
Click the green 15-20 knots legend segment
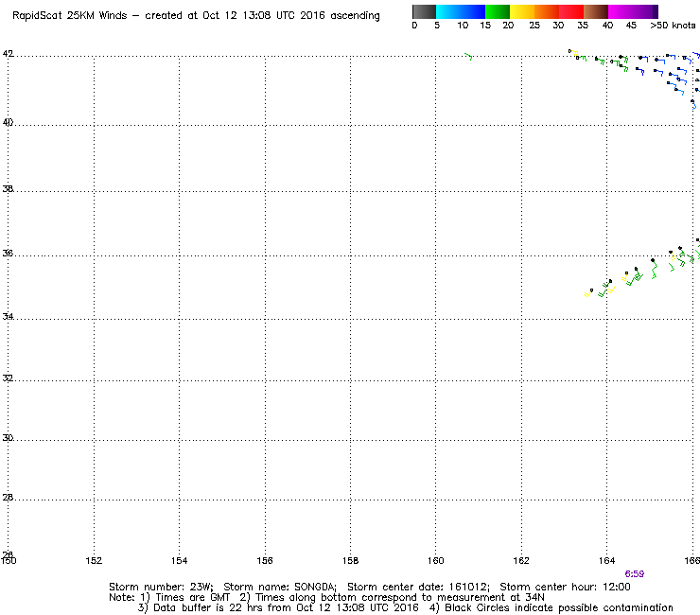pos(498,11)
